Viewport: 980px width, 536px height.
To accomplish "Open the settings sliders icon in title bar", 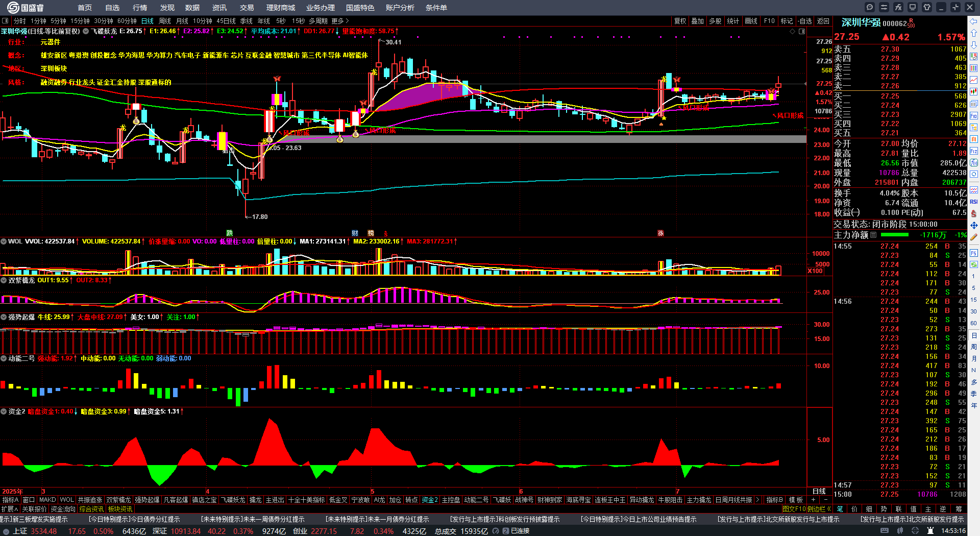I will tap(884, 7).
